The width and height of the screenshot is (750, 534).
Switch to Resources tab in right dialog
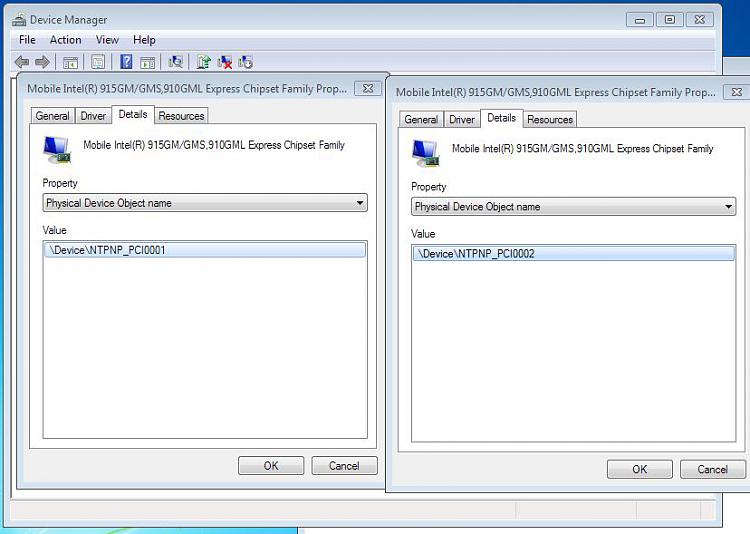550,120
